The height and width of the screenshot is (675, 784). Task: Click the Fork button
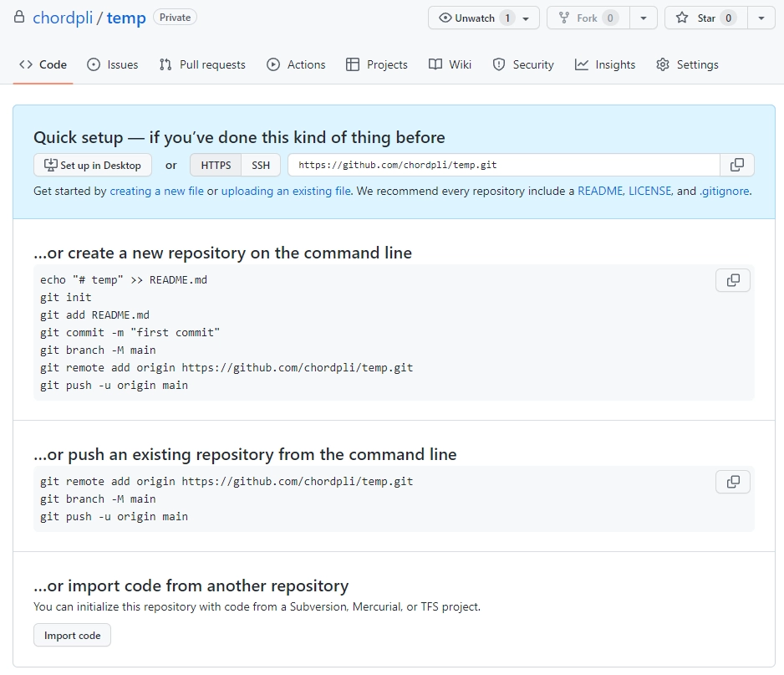tap(588, 18)
